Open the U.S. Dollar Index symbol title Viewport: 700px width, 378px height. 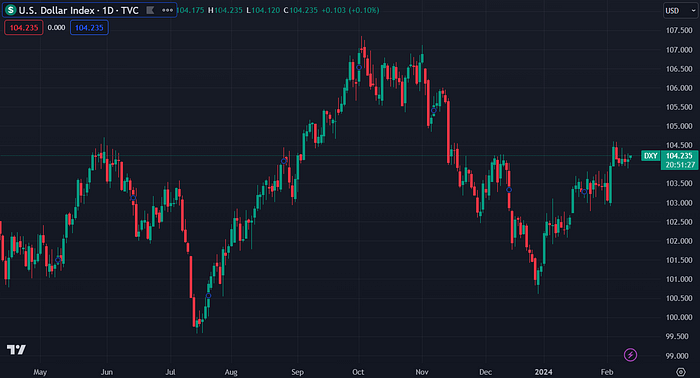coord(79,10)
